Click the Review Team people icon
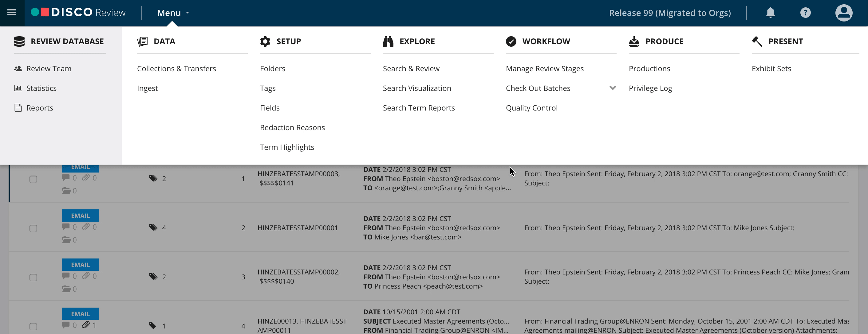This screenshot has height=334, width=868. click(x=18, y=68)
